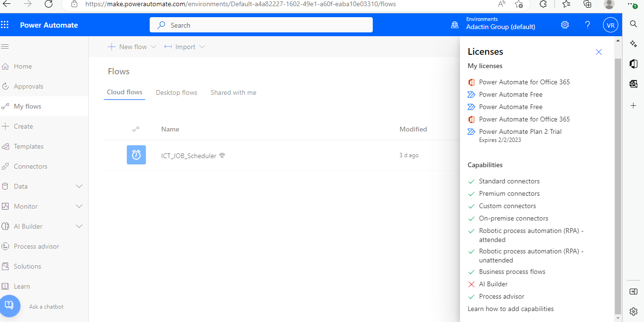Open the Templates section
The height and width of the screenshot is (322, 644).
tap(27, 146)
